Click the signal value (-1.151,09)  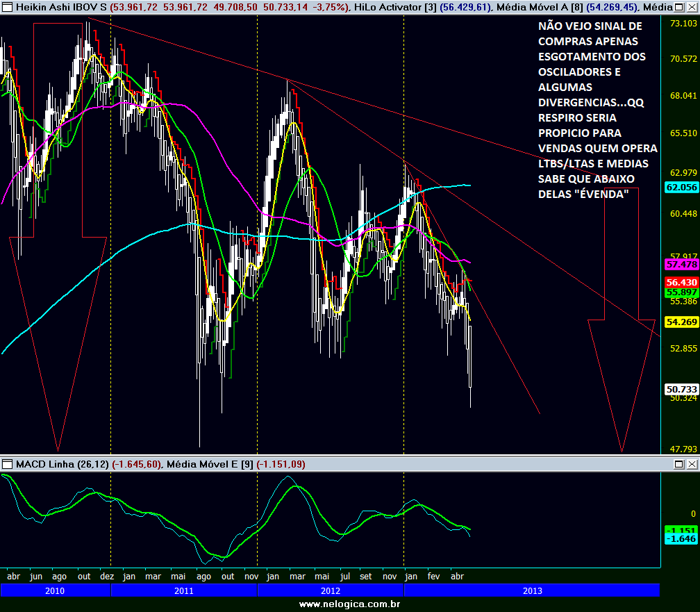tap(281, 464)
